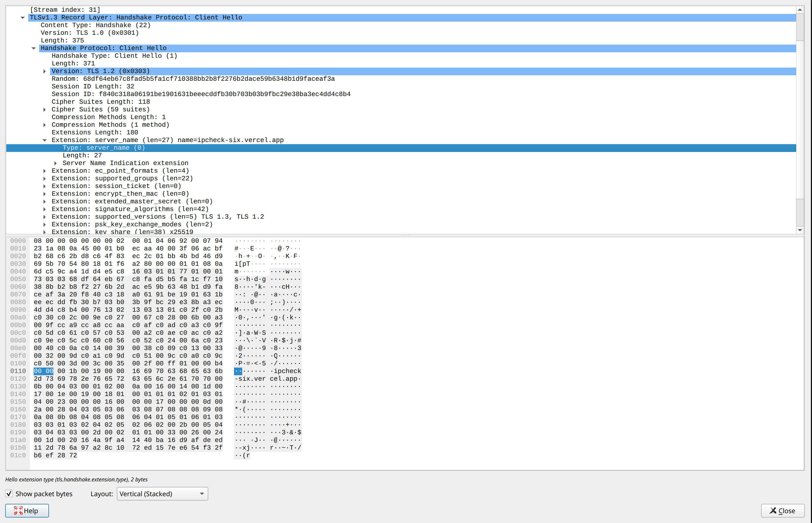Click the highlighted bytes at offset 0110

point(43,371)
